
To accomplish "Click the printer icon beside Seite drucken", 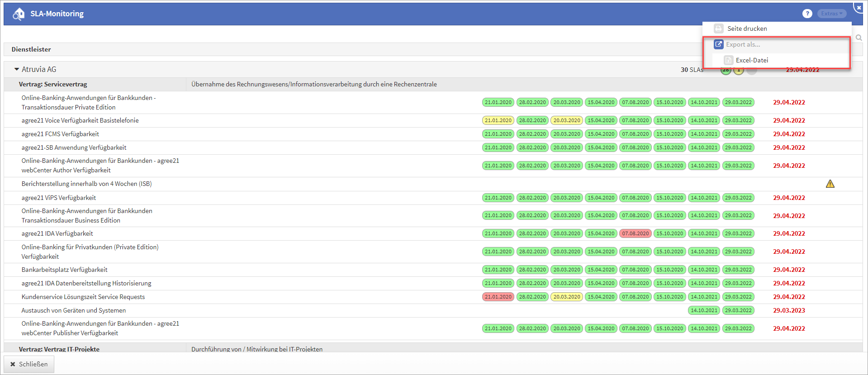I will 718,28.
